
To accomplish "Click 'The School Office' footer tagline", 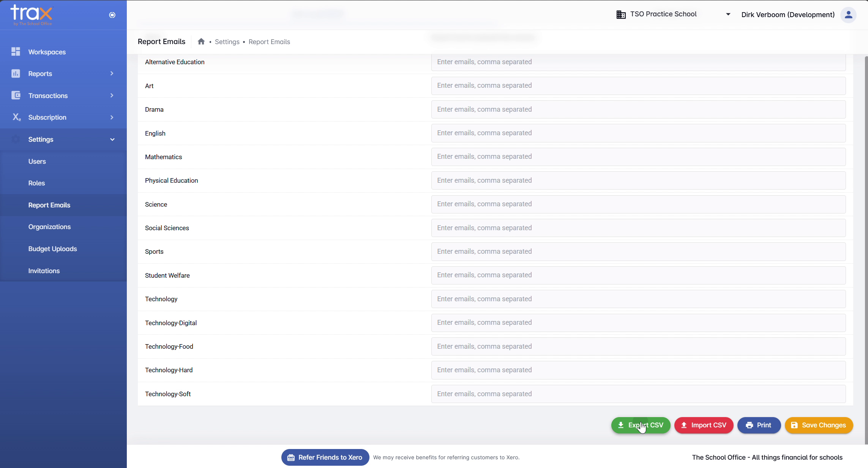I will [x=767, y=457].
